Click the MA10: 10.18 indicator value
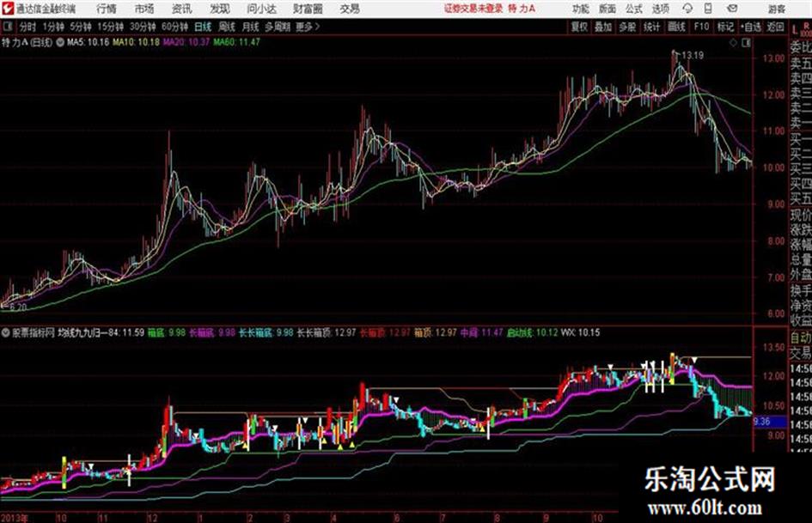Image resolution: width=812 pixels, height=523 pixels. 136,42
